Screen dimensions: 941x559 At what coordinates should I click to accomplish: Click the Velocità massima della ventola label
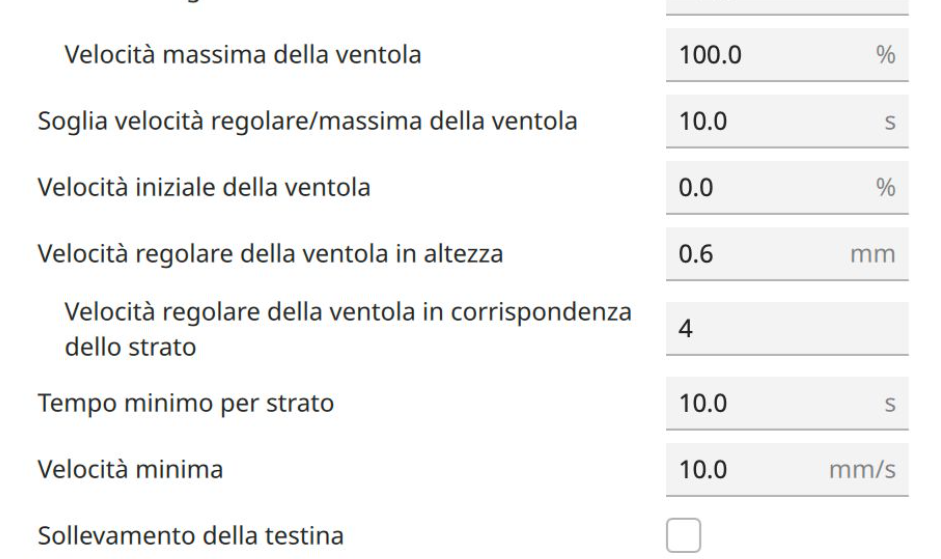[242, 54]
